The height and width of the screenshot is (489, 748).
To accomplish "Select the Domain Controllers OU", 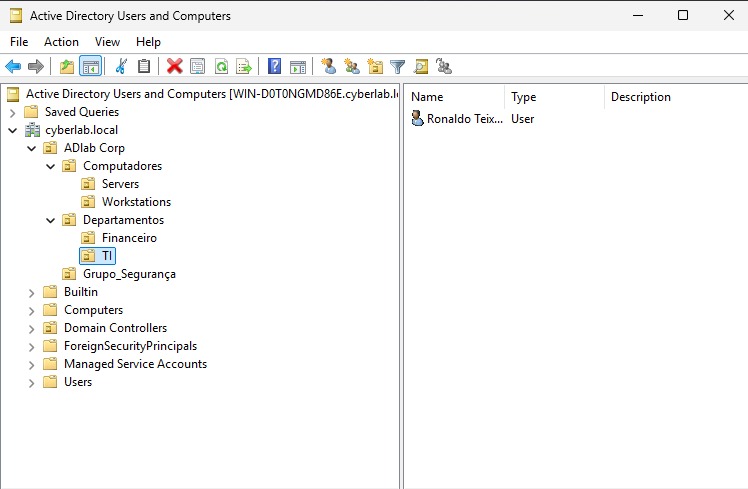I will point(115,328).
